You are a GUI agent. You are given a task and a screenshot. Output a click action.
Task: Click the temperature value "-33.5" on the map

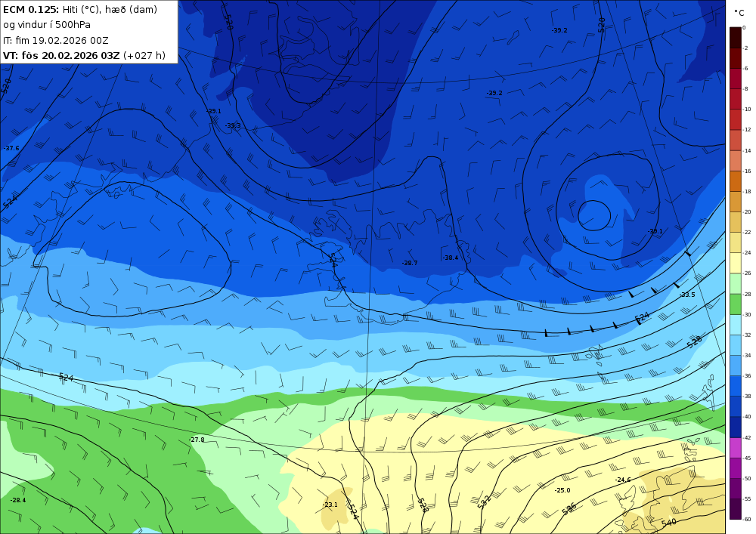click(687, 295)
